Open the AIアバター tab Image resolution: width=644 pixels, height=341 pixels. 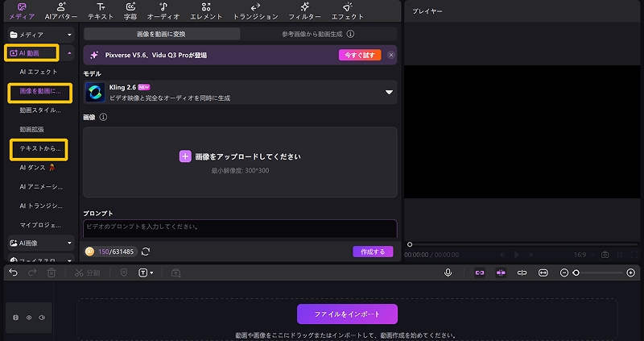(61, 11)
